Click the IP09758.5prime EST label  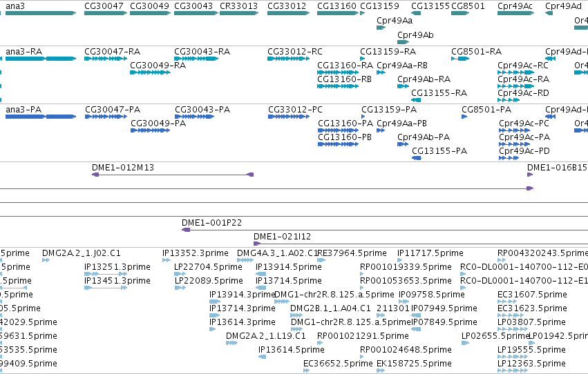[x=432, y=294]
